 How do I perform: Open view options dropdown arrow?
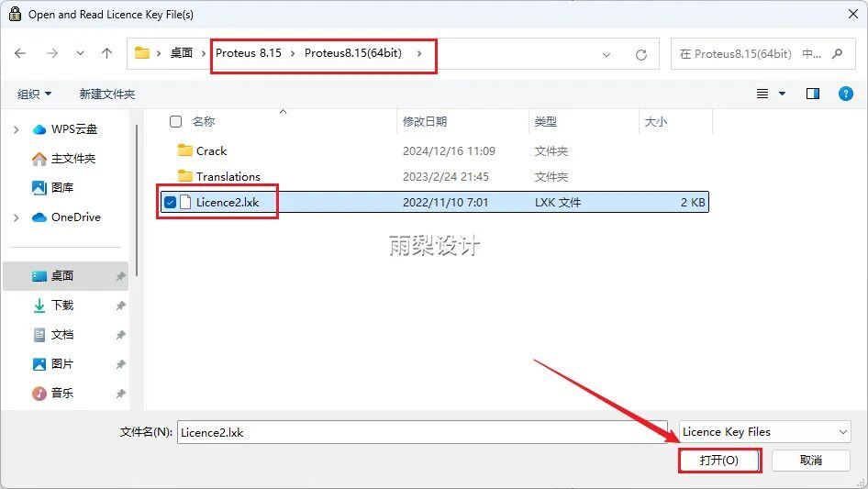coord(782,94)
